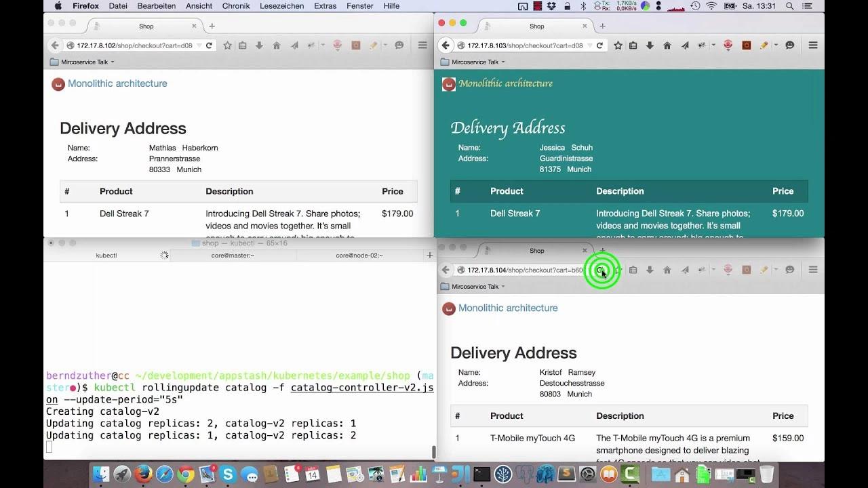
Task: Open the Lesezeichen menu in the menu bar
Action: pyautogui.click(x=281, y=6)
